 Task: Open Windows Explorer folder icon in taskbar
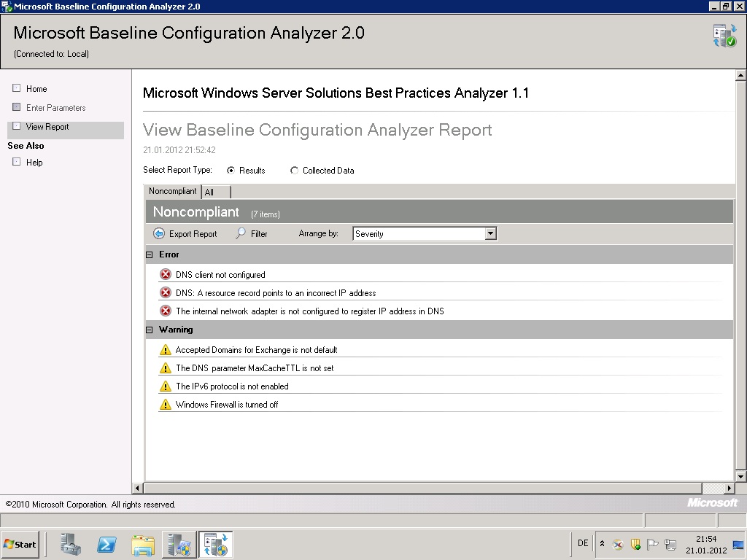143,544
